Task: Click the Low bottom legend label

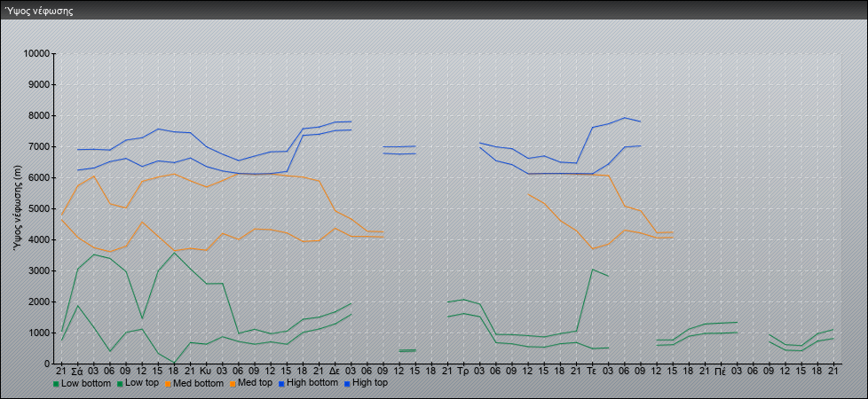Action: pyautogui.click(x=86, y=383)
